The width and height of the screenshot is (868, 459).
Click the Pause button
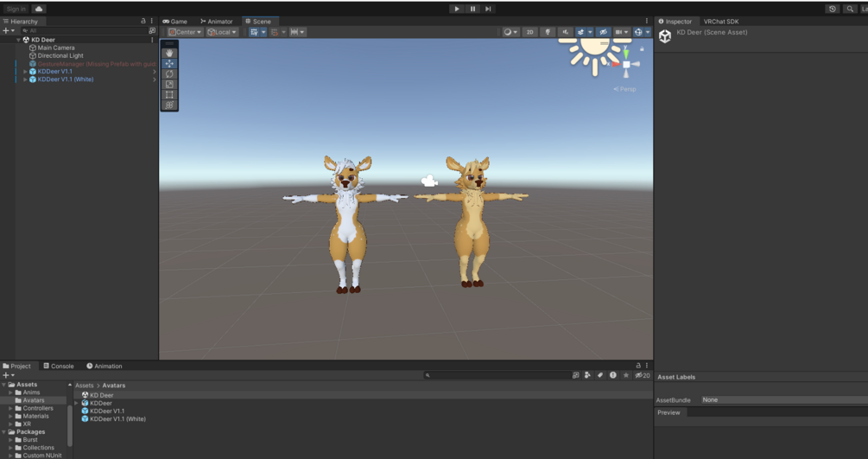(x=472, y=9)
